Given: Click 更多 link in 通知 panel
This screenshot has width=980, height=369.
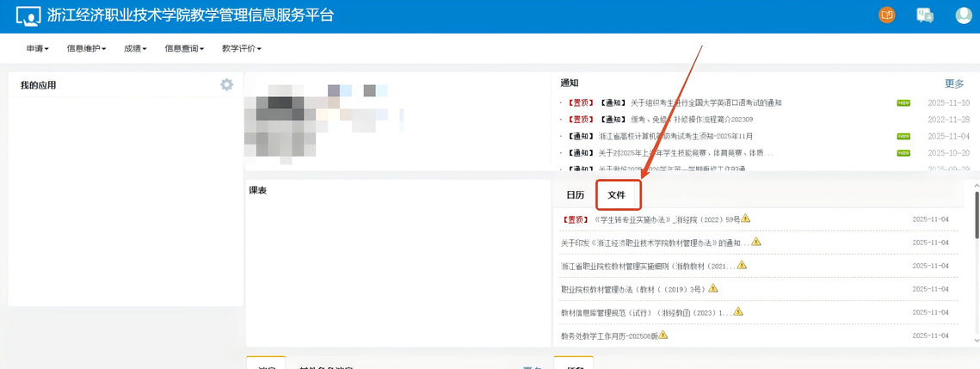Looking at the screenshot, I should pyautogui.click(x=954, y=83).
